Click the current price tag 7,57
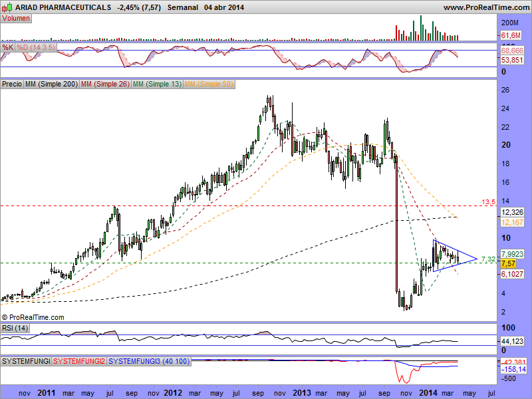The width and height of the screenshot is (532, 399). pos(508,263)
